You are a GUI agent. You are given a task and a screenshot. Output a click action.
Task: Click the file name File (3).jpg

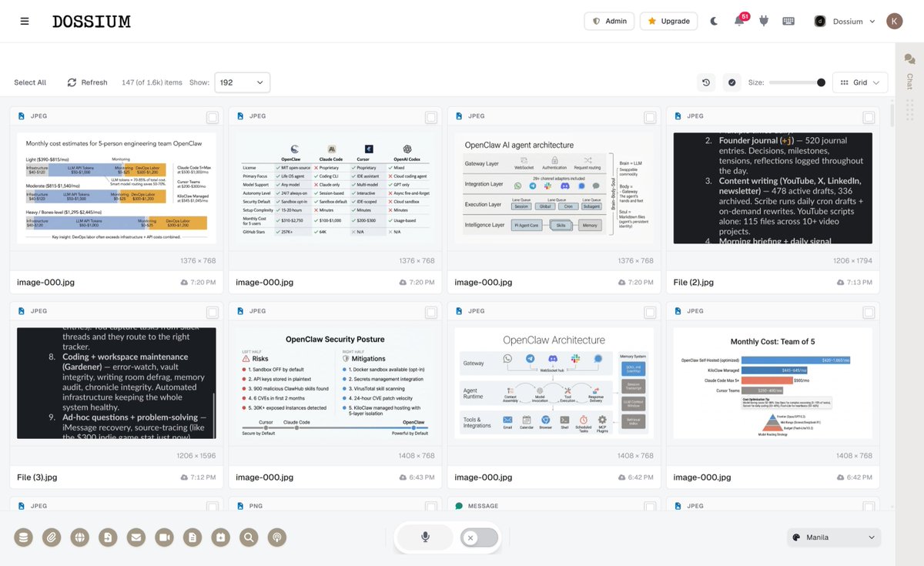(37, 477)
